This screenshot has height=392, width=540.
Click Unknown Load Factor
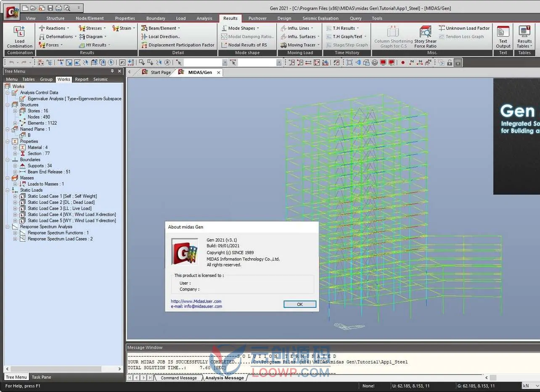[464, 28]
